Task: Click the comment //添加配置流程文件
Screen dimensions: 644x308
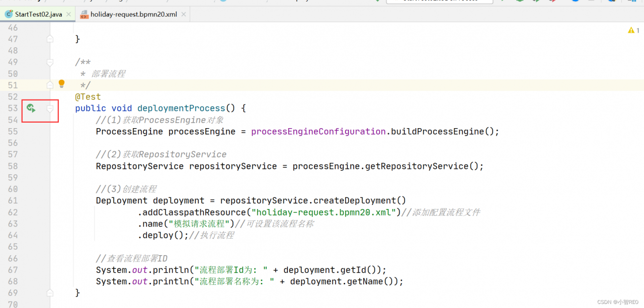Action: click(x=441, y=212)
